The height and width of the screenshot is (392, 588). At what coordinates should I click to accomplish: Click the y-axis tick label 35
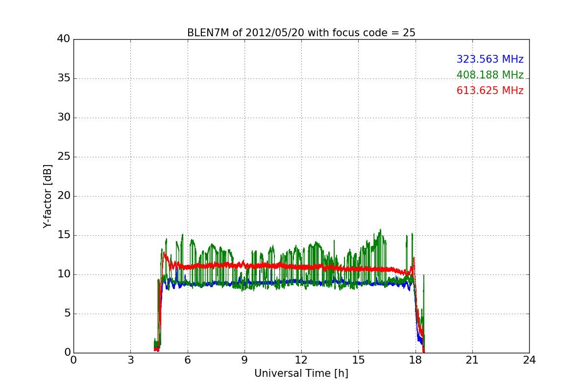[63, 78]
